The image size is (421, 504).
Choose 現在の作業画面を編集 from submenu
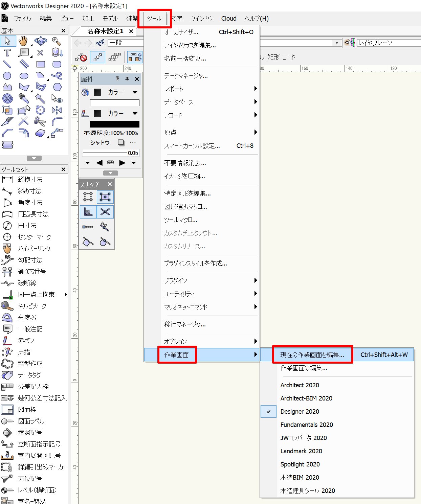click(337, 355)
